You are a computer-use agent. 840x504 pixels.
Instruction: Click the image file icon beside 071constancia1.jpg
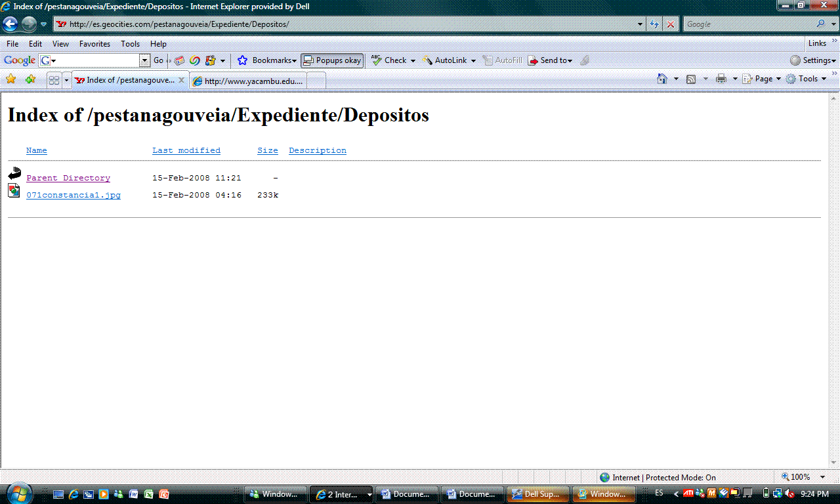pos(14,191)
